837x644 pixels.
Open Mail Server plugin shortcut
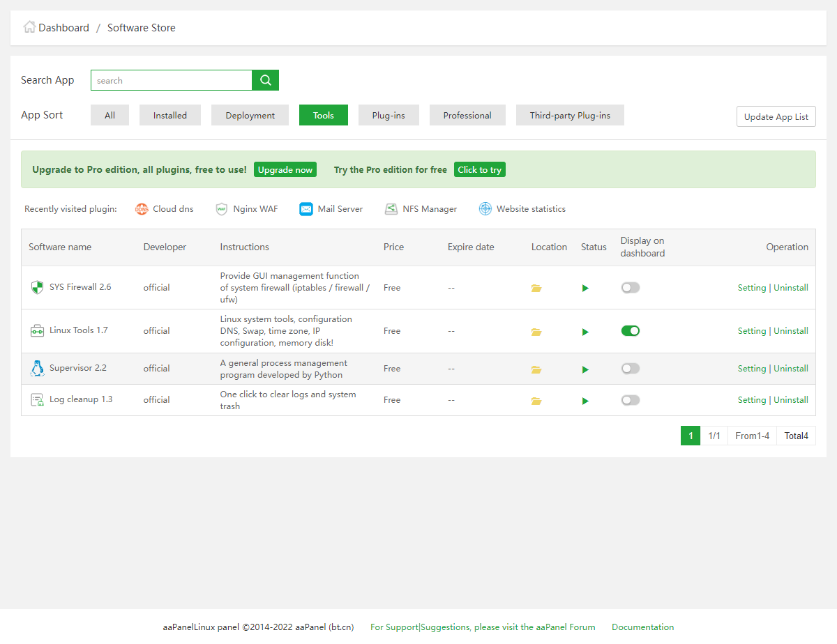331,209
